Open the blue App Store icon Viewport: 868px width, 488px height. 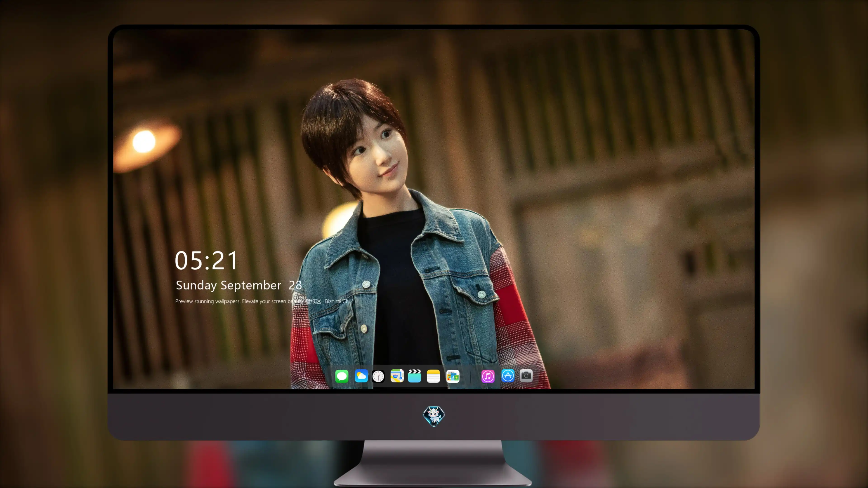coord(508,375)
